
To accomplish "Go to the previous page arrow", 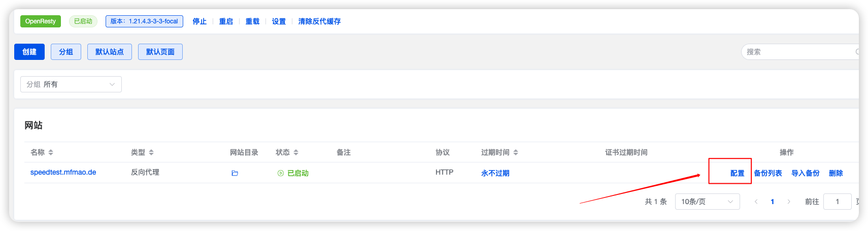I will point(756,202).
